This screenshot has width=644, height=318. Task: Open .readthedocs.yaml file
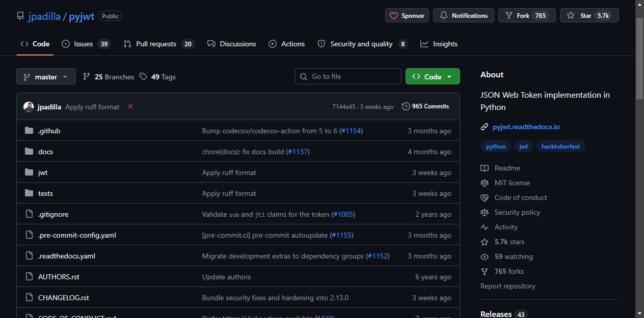pyautogui.click(x=67, y=256)
